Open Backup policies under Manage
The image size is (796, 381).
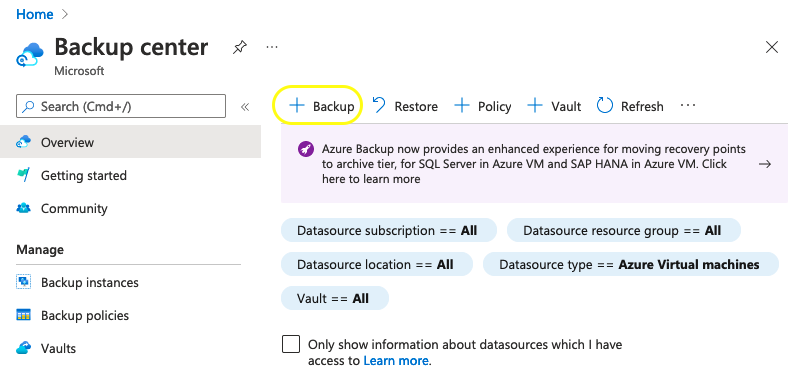[x=130, y=315]
